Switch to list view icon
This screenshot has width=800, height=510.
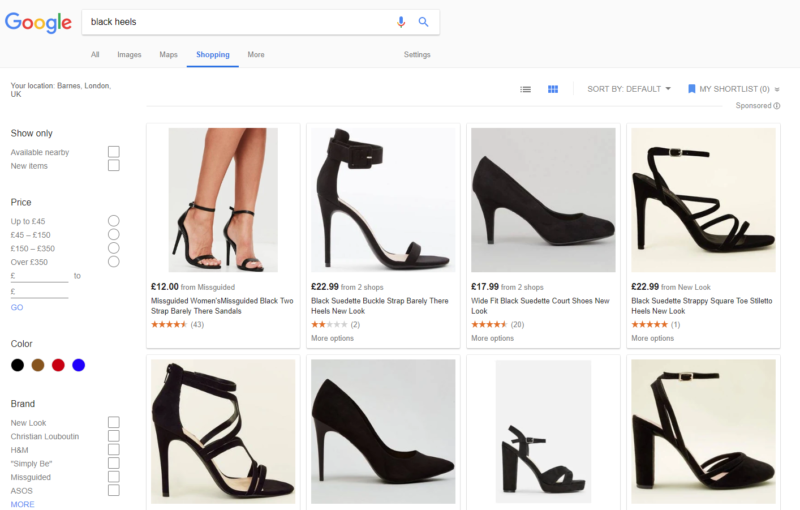coord(525,89)
